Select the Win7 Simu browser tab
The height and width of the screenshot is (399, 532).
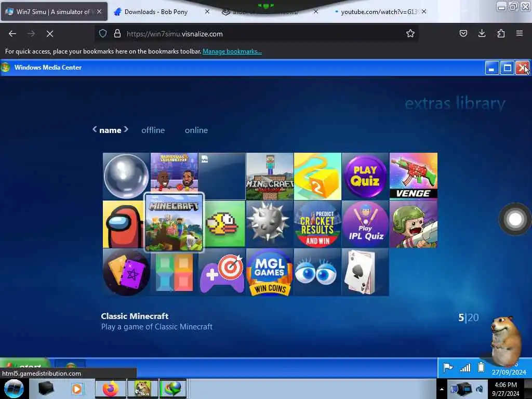pyautogui.click(x=54, y=12)
